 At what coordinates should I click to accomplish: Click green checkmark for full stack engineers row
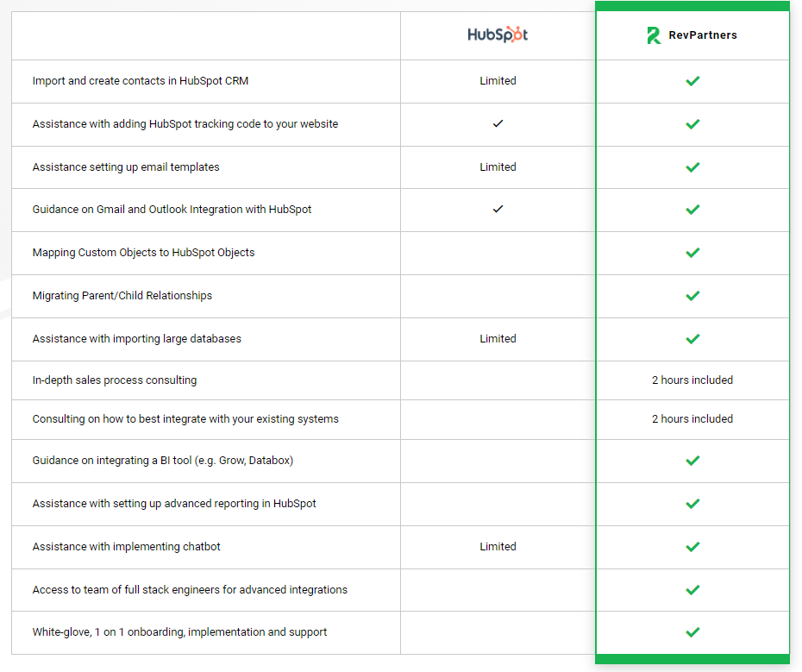point(692,590)
